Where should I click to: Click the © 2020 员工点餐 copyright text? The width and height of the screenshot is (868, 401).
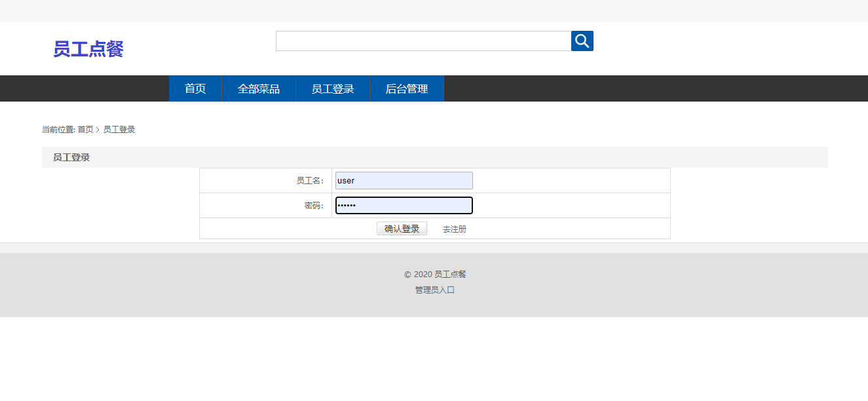coord(434,274)
